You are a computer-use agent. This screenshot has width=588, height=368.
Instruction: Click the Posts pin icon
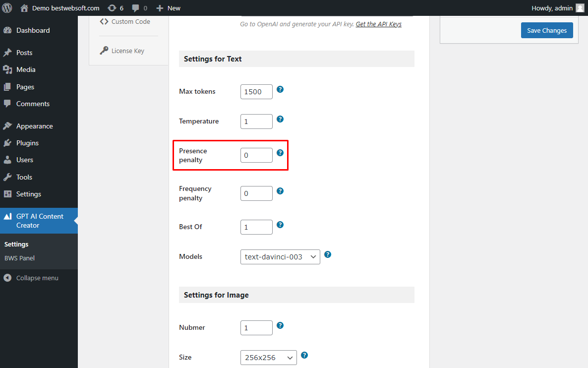[x=7, y=53]
